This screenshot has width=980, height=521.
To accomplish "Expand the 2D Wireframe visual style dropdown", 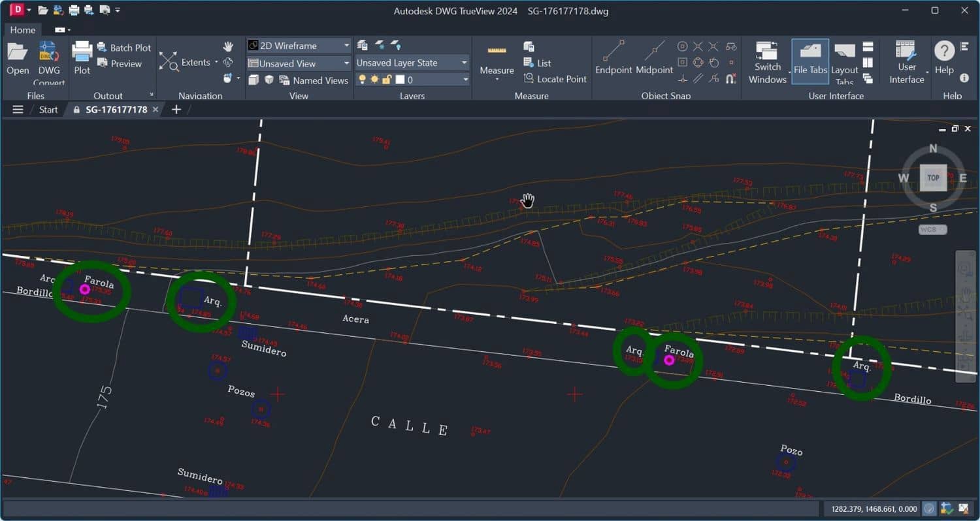I will click(346, 46).
